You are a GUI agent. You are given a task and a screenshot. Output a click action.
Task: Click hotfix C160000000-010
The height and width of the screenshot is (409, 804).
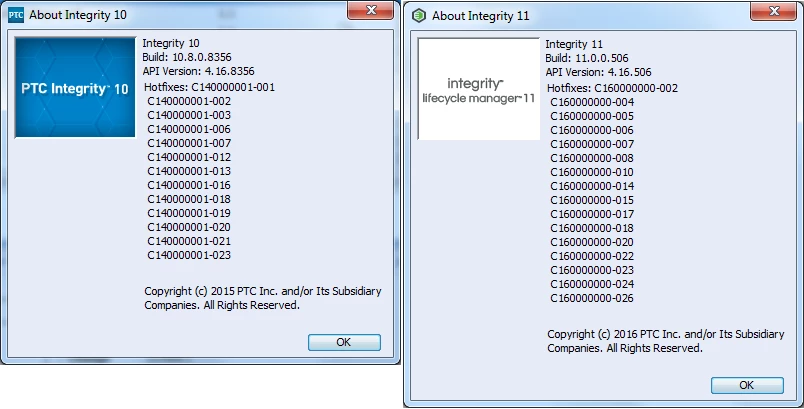pyautogui.click(x=592, y=172)
